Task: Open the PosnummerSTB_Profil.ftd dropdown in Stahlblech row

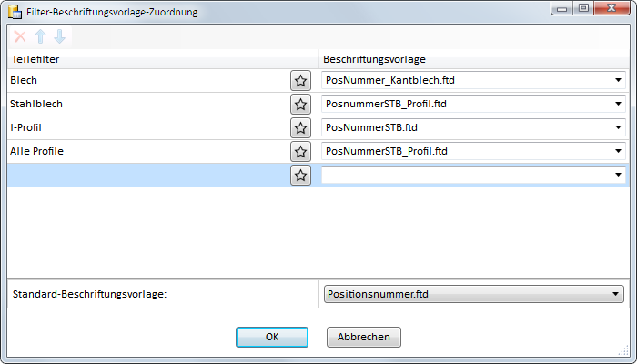Action: [x=473, y=104]
